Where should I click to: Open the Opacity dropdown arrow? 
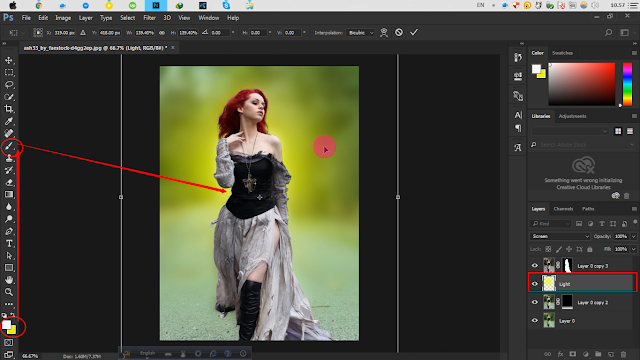pyautogui.click(x=633, y=236)
